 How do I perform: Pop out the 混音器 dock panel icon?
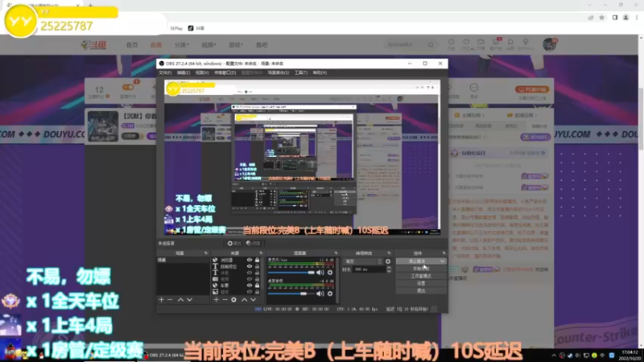(x=336, y=253)
